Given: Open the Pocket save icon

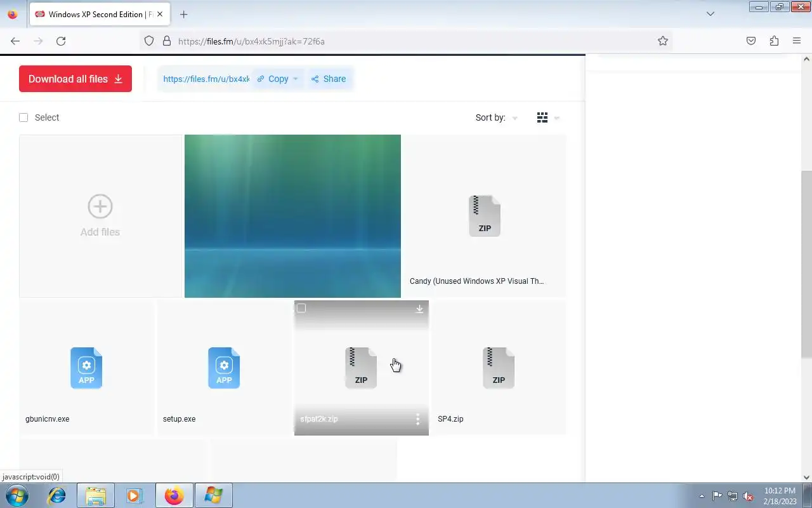Looking at the screenshot, I should click(x=751, y=41).
